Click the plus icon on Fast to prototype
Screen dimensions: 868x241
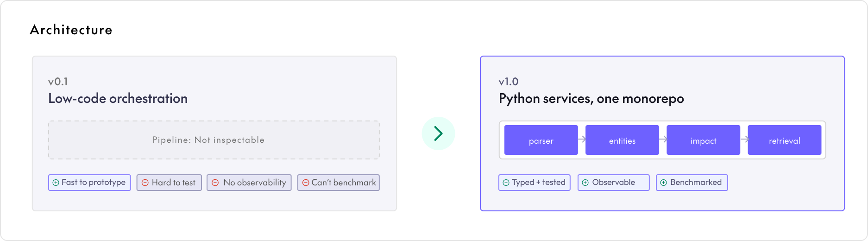pos(56,183)
